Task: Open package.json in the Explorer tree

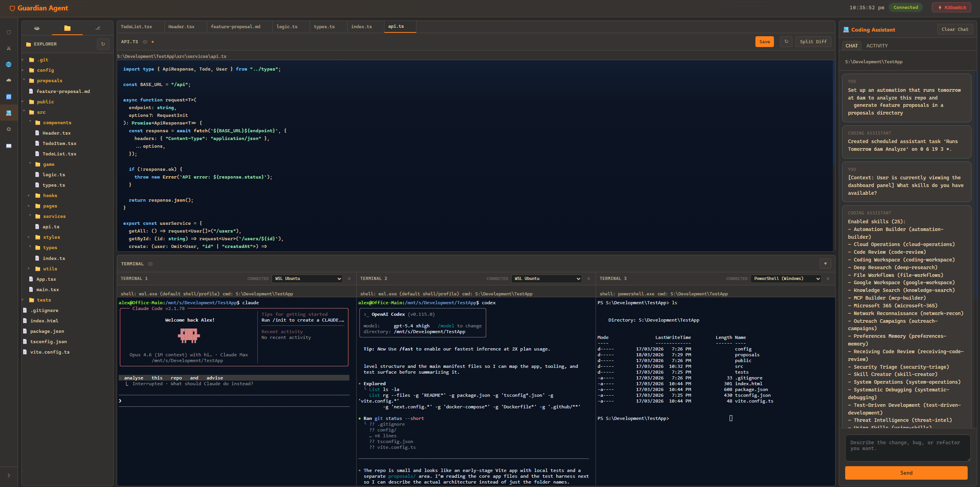Action: (x=47, y=331)
